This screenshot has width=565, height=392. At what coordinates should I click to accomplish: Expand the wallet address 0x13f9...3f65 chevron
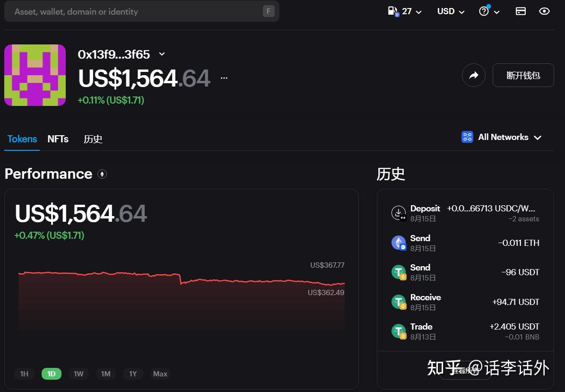162,54
